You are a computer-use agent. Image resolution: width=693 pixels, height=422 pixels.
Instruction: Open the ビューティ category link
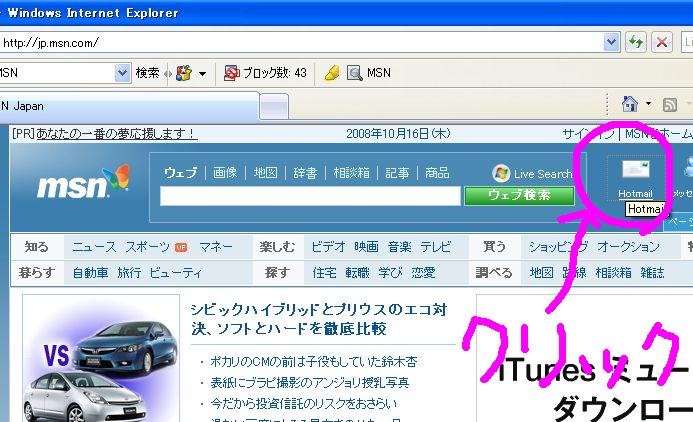coord(175,273)
